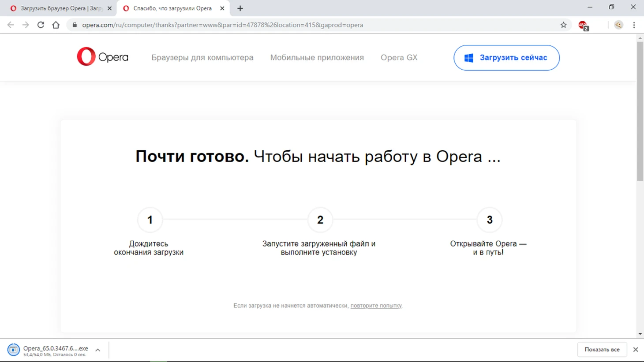
Task: Click the 'Открывайте Opera — и в путь!' text
Action: (488, 248)
